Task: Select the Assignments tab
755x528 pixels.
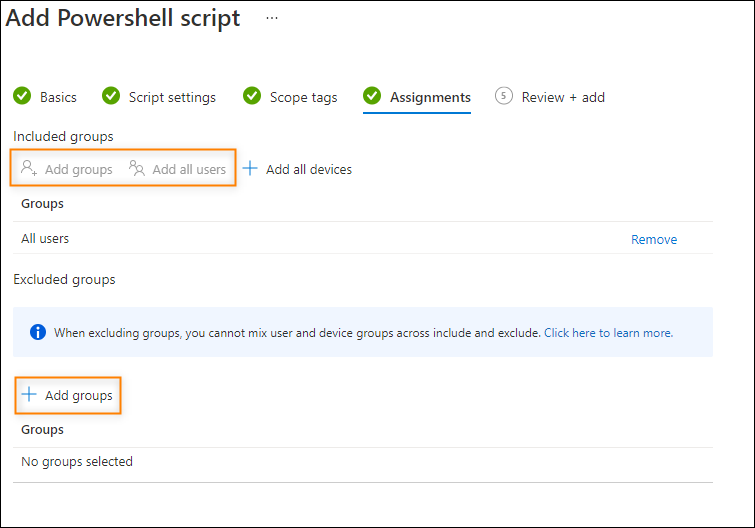Action: (430, 97)
